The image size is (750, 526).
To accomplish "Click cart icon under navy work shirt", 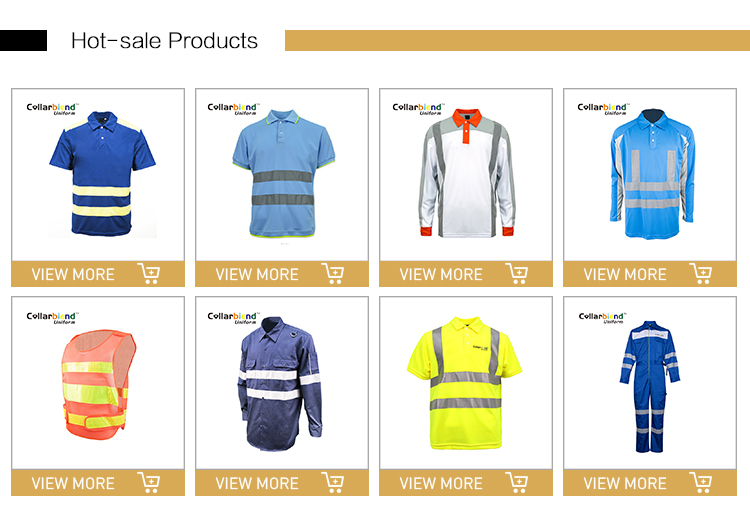I will pos(332,482).
